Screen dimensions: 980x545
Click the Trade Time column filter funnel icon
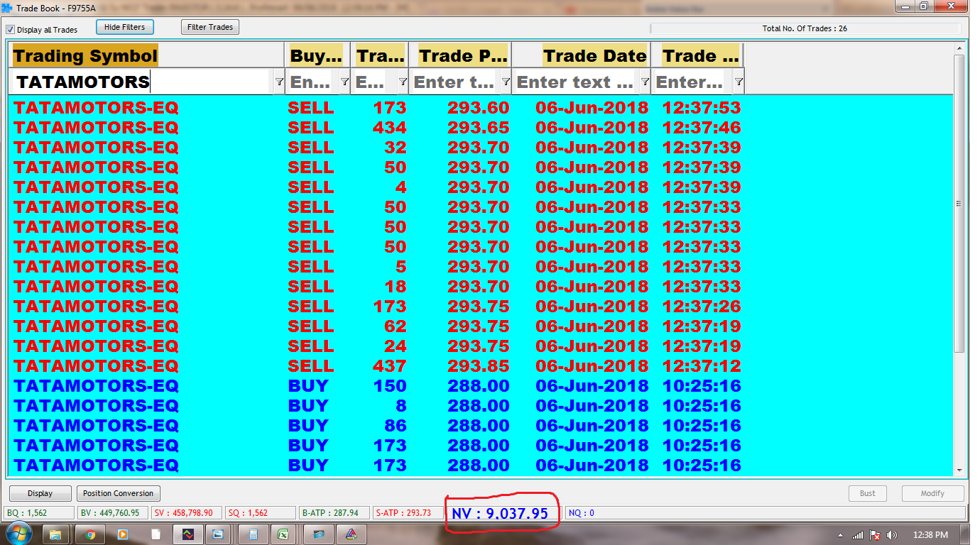739,82
